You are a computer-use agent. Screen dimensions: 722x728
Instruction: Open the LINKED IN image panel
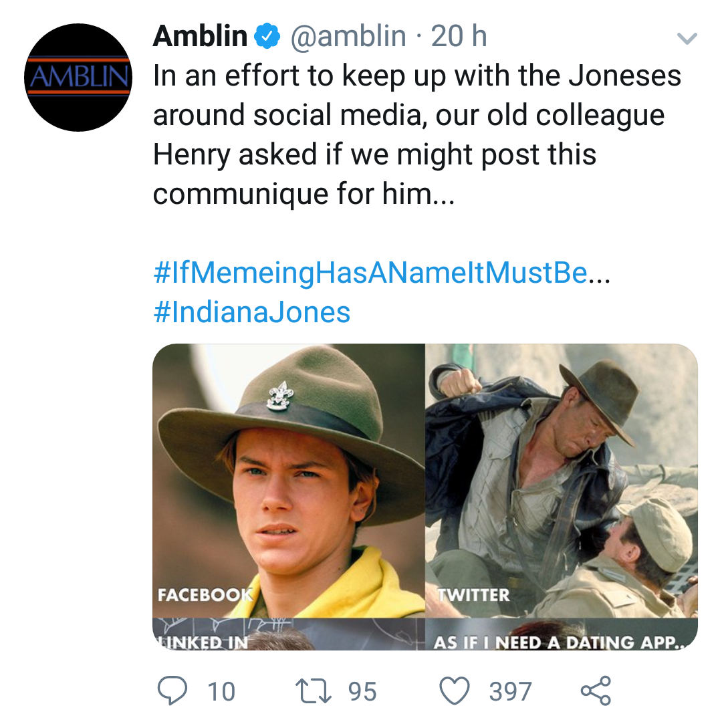click(x=289, y=635)
